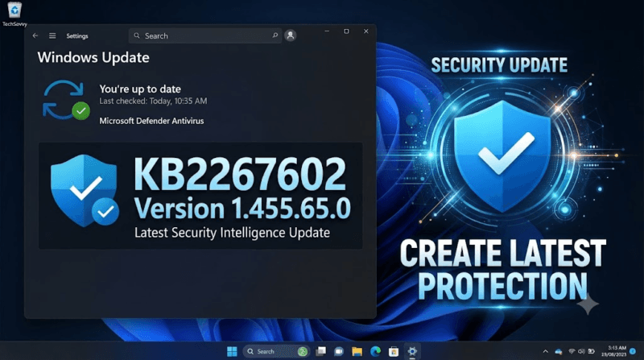Image resolution: width=644 pixels, height=360 pixels.
Task: Click the OneDrive cloud tray icon
Action: pos(559,351)
